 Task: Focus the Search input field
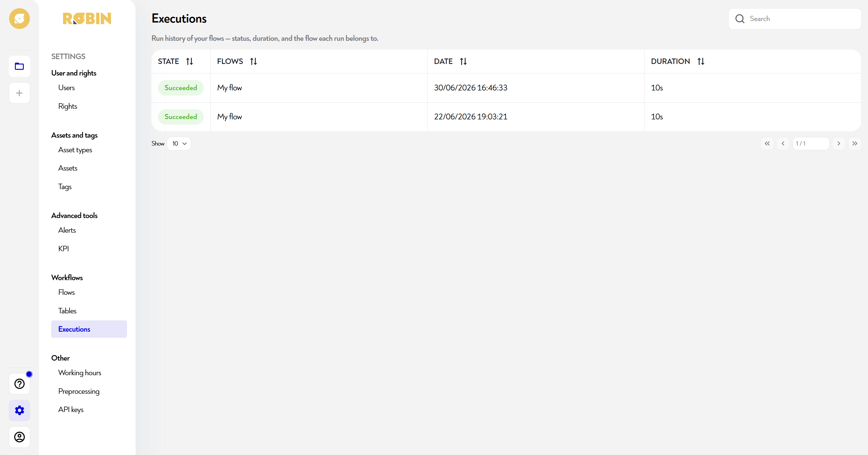click(x=795, y=19)
